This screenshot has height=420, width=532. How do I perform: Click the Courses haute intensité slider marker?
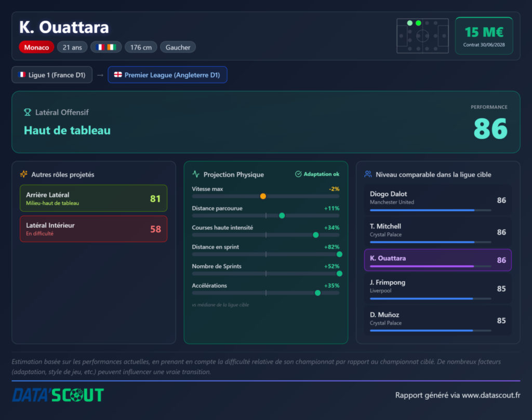pyautogui.click(x=315, y=235)
